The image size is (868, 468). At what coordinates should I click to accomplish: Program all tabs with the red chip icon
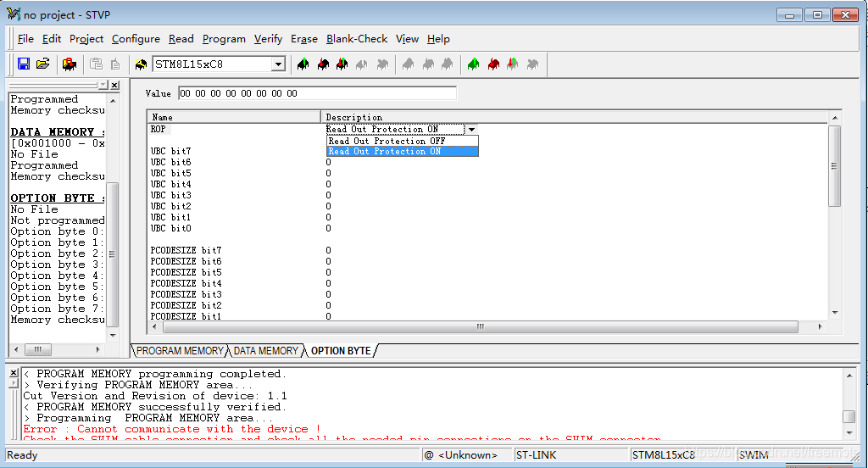point(493,64)
